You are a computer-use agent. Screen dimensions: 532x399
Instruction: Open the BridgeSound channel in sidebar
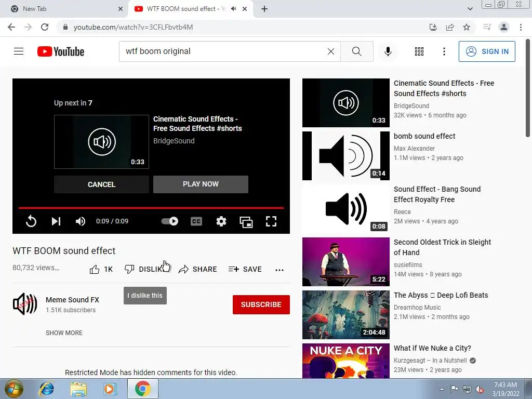411,106
